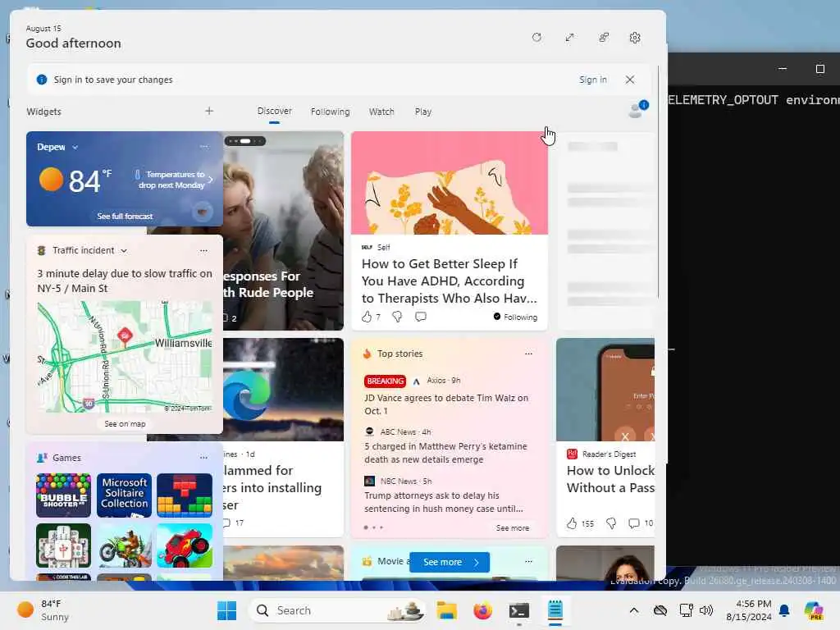
Task: Open comments on ADHD sleep article
Action: [x=421, y=317]
